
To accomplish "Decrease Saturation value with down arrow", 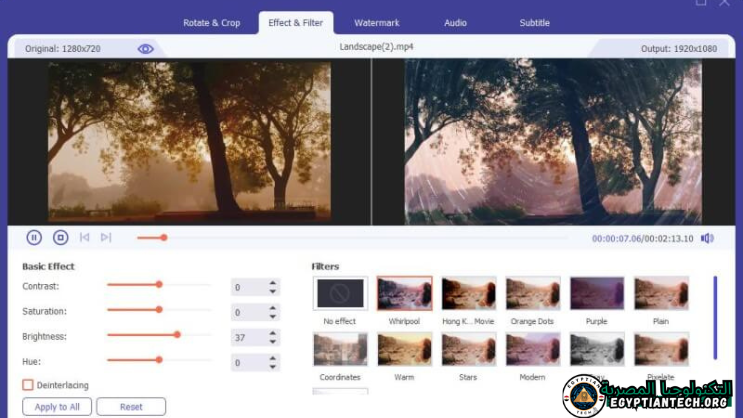I will [x=272, y=317].
